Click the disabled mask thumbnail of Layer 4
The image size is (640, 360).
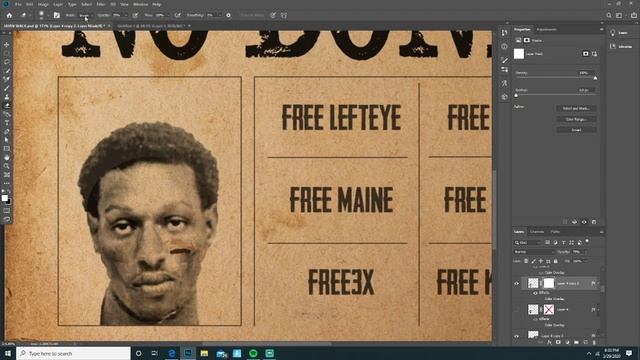click(549, 309)
